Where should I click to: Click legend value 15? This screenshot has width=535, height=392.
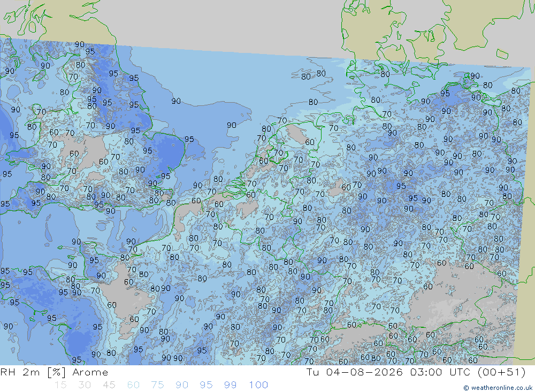point(60,385)
